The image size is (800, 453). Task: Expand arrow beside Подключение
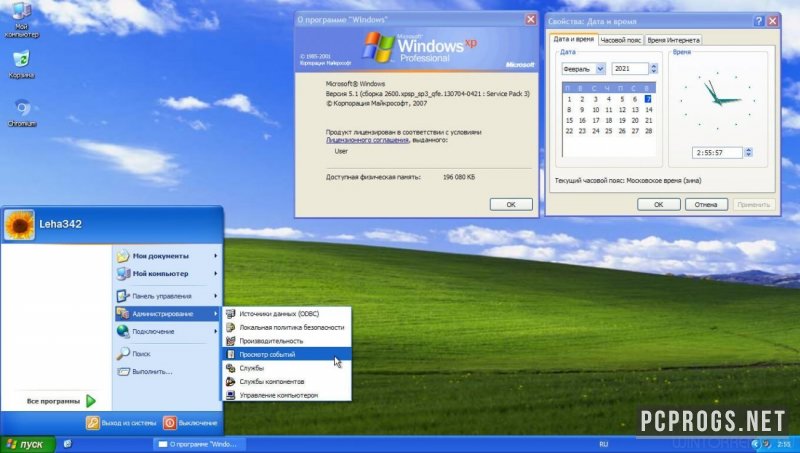click(x=216, y=331)
